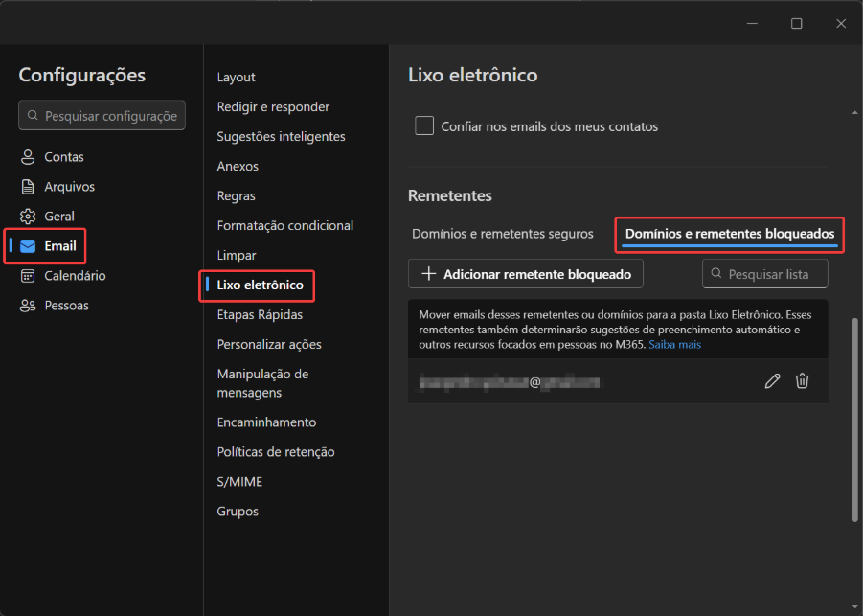Delete blocked sender with trash icon
The image size is (863, 616).
click(x=803, y=381)
